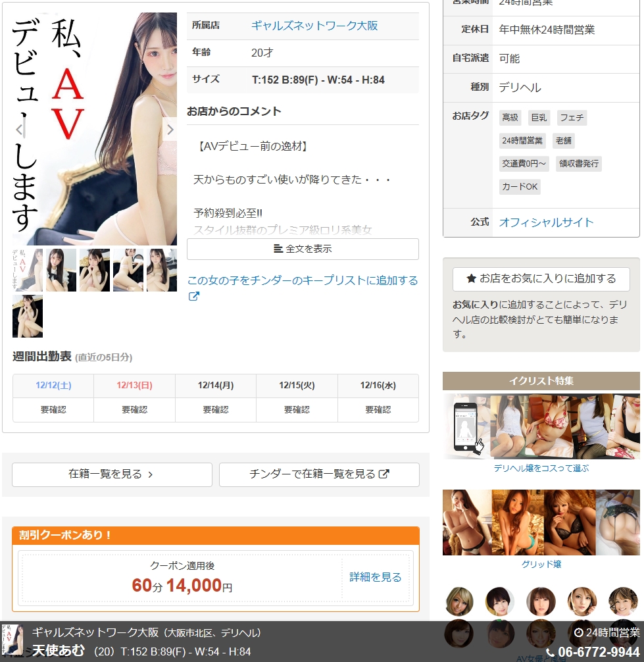The width and height of the screenshot is (644, 662).
Task: Select 高級 shop tag
Action: (x=510, y=117)
